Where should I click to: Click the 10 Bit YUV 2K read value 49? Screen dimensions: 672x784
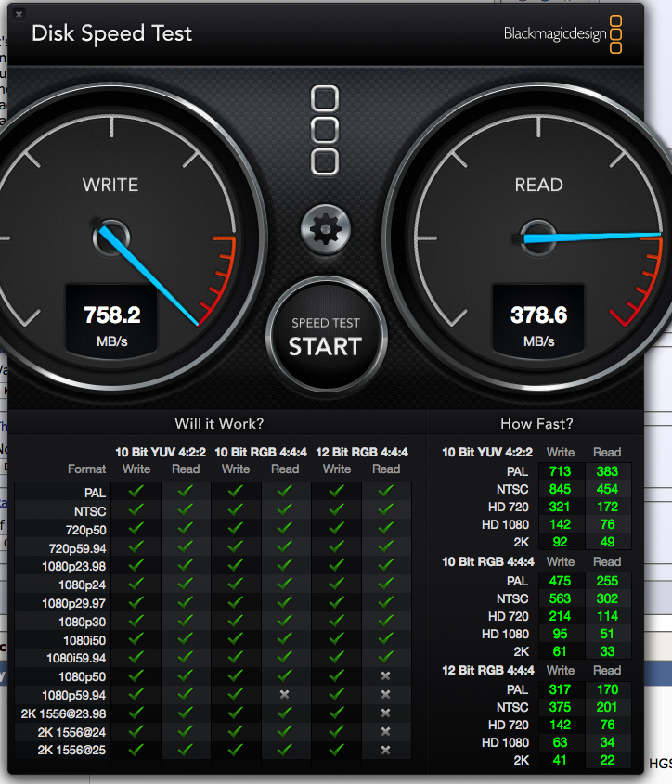click(607, 542)
